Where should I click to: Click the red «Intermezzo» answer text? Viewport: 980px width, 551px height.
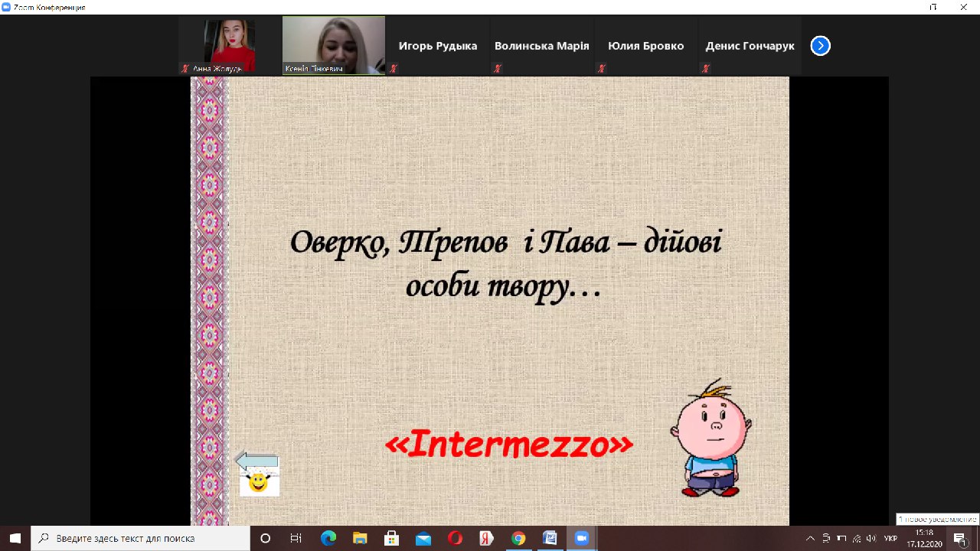tap(508, 445)
